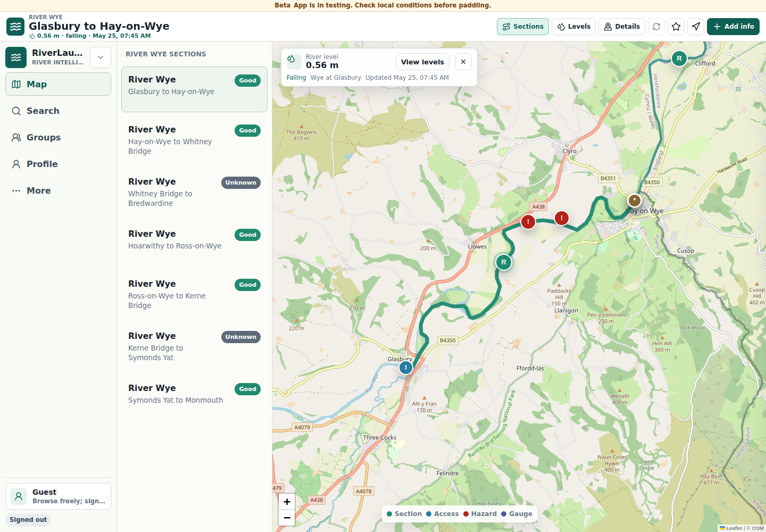Click the Glasbury access point marker
Viewport: 766px width, 532px height.
tap(406, 367)
